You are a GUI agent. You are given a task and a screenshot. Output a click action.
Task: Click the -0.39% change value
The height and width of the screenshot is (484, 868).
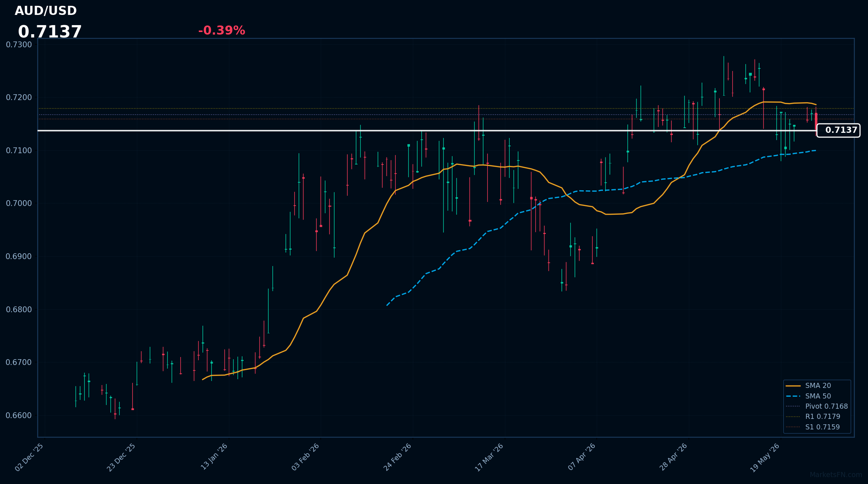222,31
